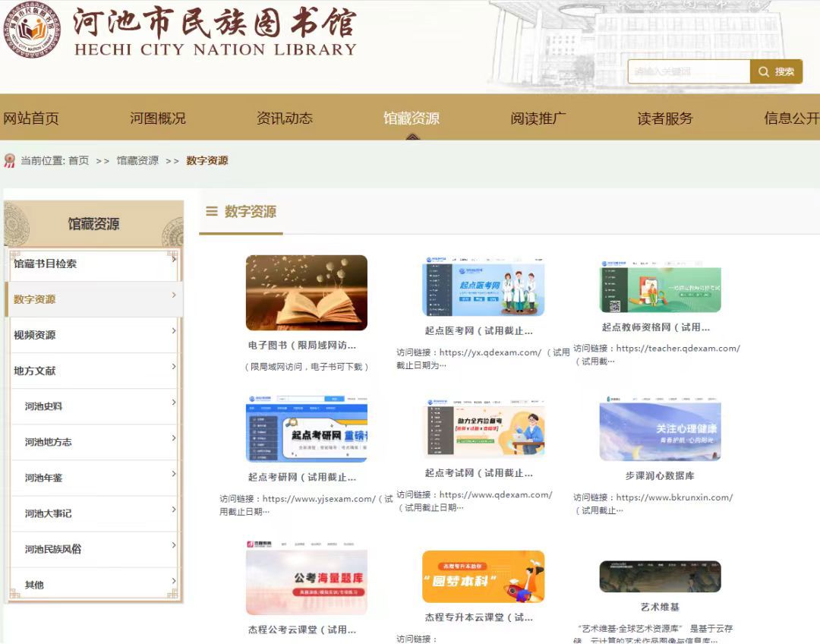Open the 艺术维基 thumbnail image

660,576
